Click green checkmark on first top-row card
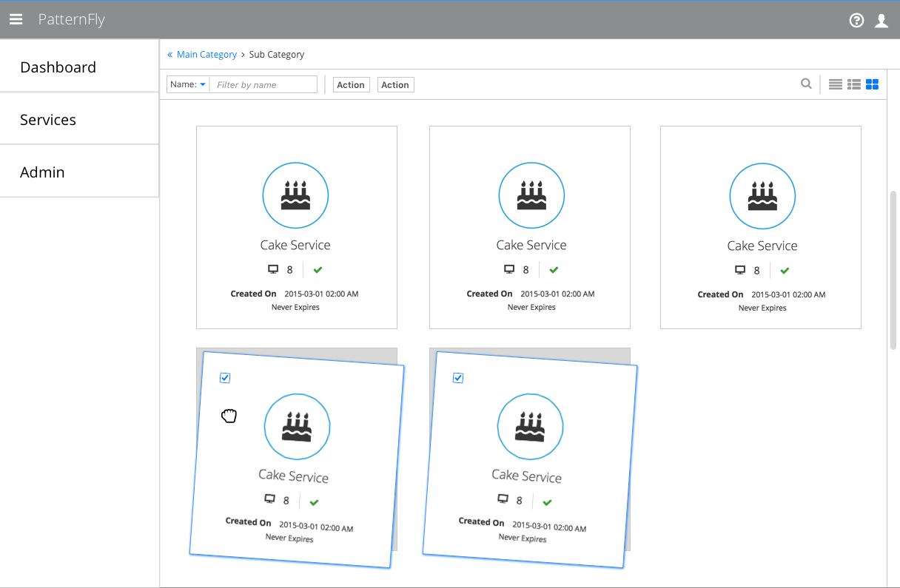Viewport: 900px width, 588px height. pos(318,269)
